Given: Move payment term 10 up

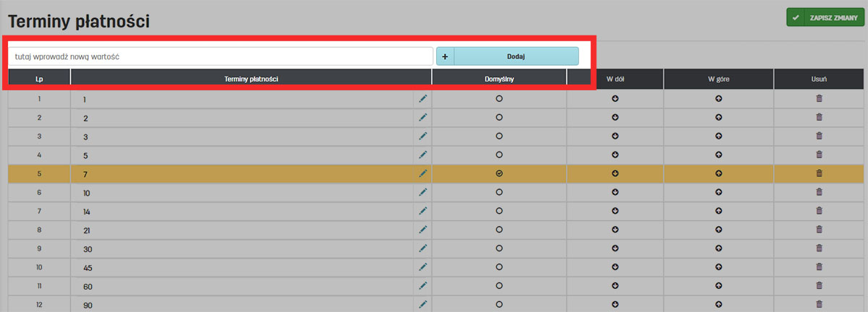Looking at the screenshot, I should click(718, 192).
